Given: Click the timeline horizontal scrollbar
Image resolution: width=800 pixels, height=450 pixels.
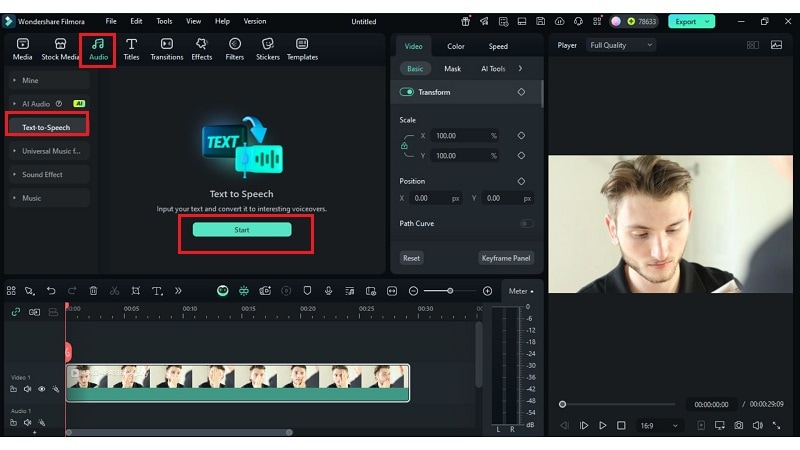Looking at the screenshot, I should 179,433.
